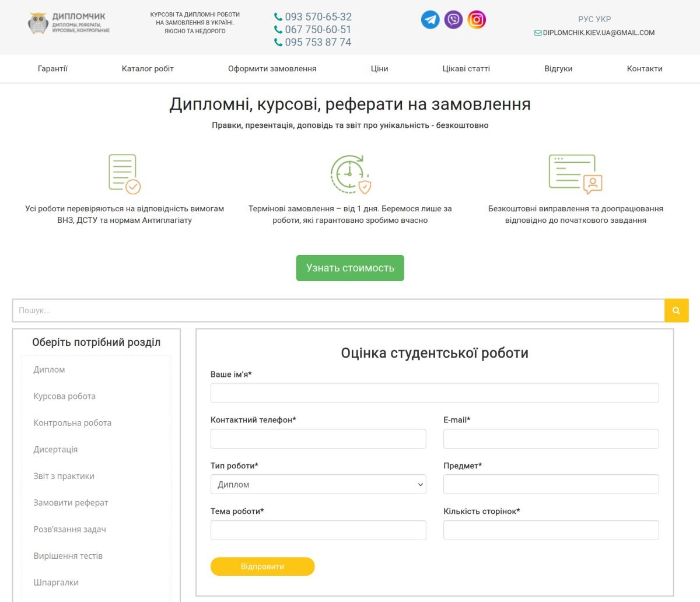Open the Telegram social icon
700x602 pixels.
tap(430, 20)
